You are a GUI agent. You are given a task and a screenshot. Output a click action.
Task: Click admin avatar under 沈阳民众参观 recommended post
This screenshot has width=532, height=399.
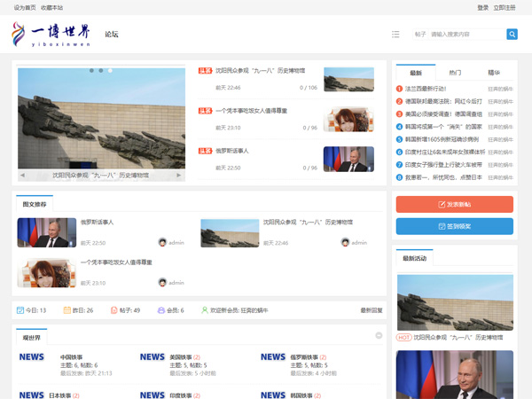(346, 242)
